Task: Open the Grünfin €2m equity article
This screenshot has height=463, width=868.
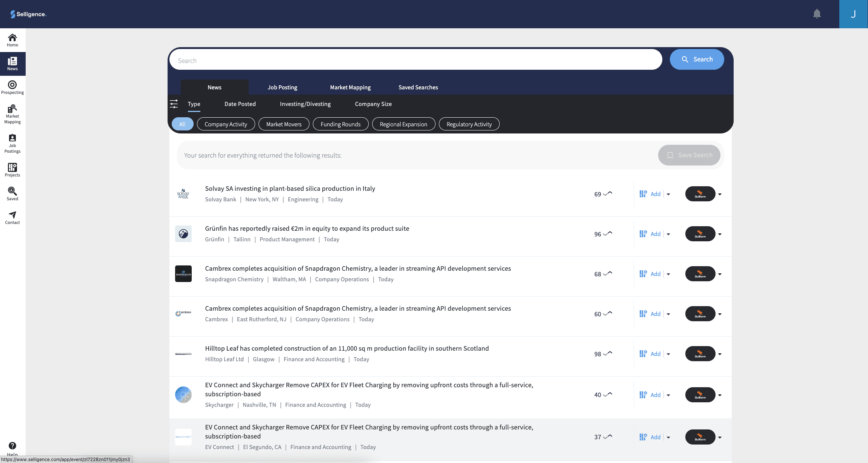Action: 307,228
